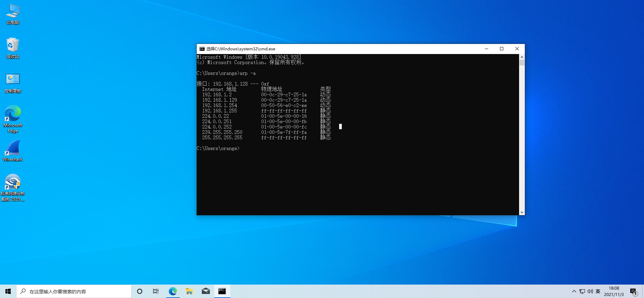The width and height of the screenshot is (644, 298).
Task: Click the cmd scrollbar up arrow
Action: click(522, 57)
